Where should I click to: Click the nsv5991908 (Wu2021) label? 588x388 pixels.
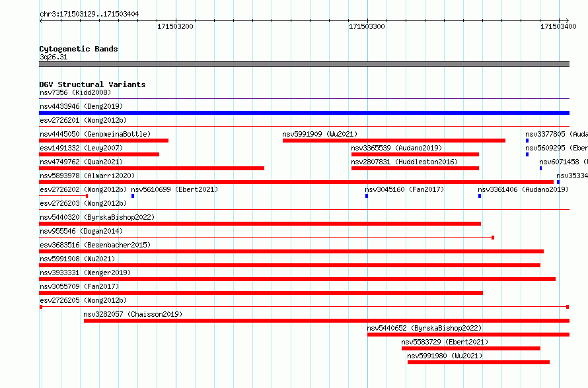click(77, 259)
